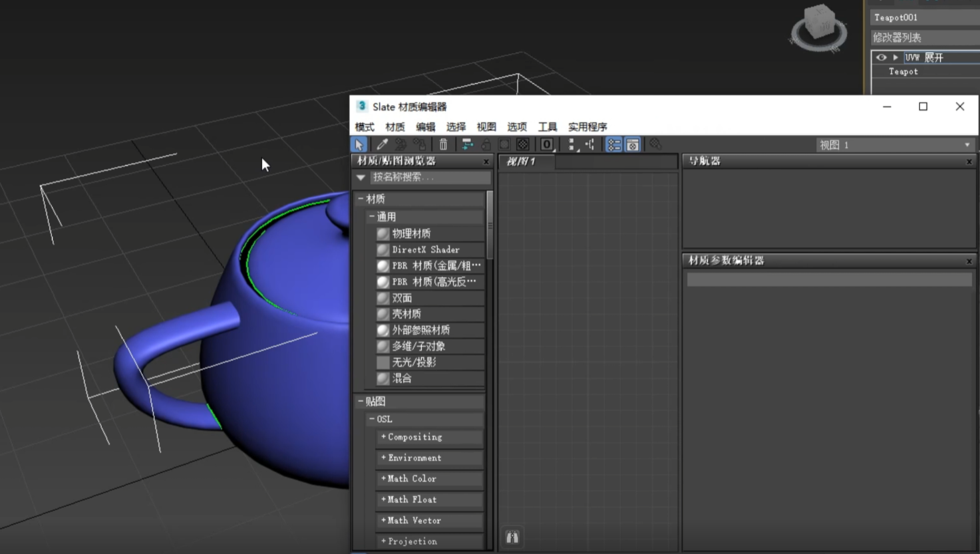Activate the Select tool arrow in Slate toolbar
The image size is (980, 554).
tap(359, 144)
